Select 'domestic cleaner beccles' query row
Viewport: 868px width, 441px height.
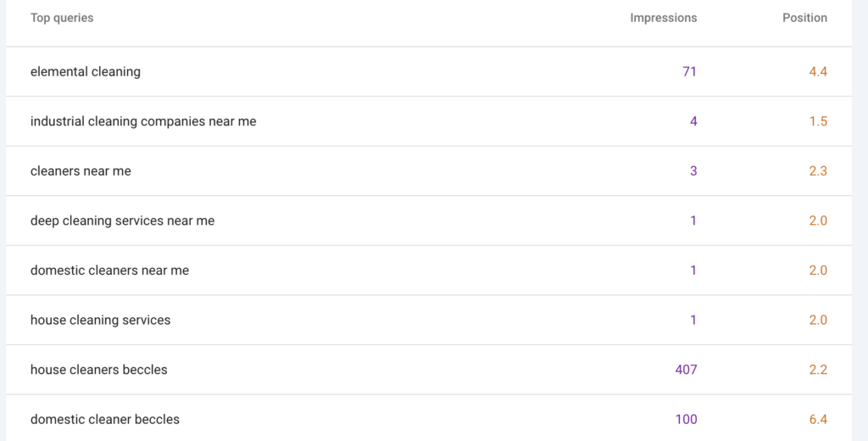click(x=104, y=419)
